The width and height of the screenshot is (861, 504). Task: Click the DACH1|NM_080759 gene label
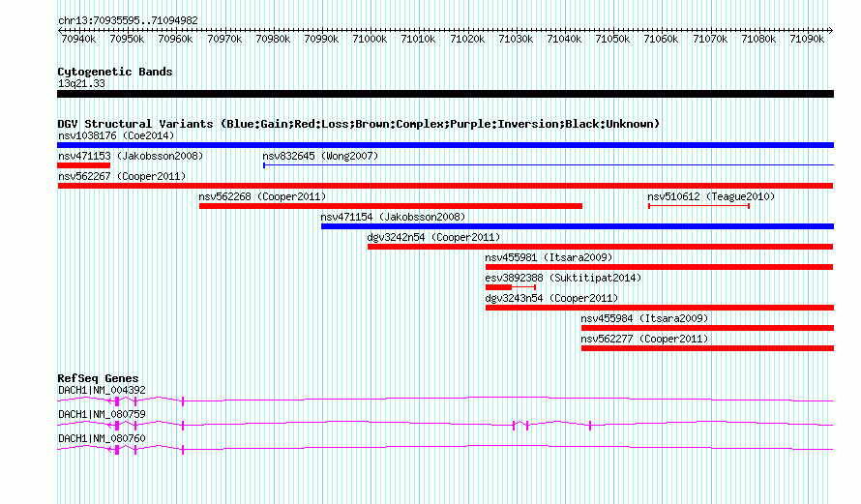point(102,414)
